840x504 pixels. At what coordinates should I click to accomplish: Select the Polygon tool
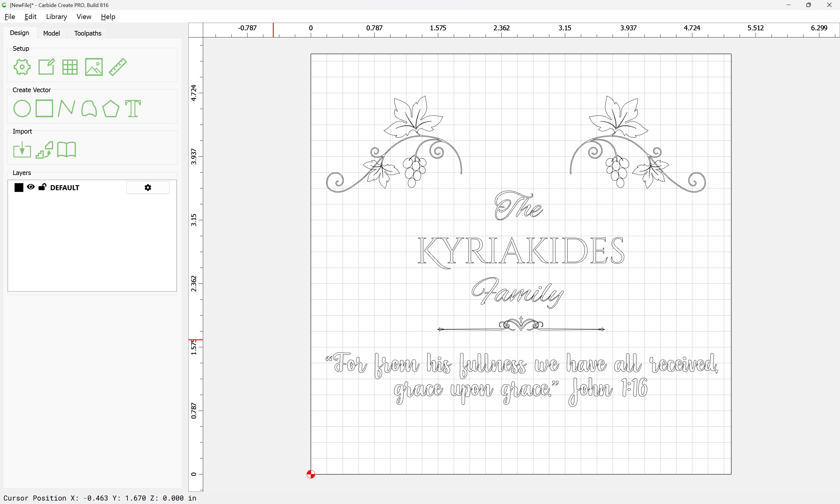click(111, 109)
